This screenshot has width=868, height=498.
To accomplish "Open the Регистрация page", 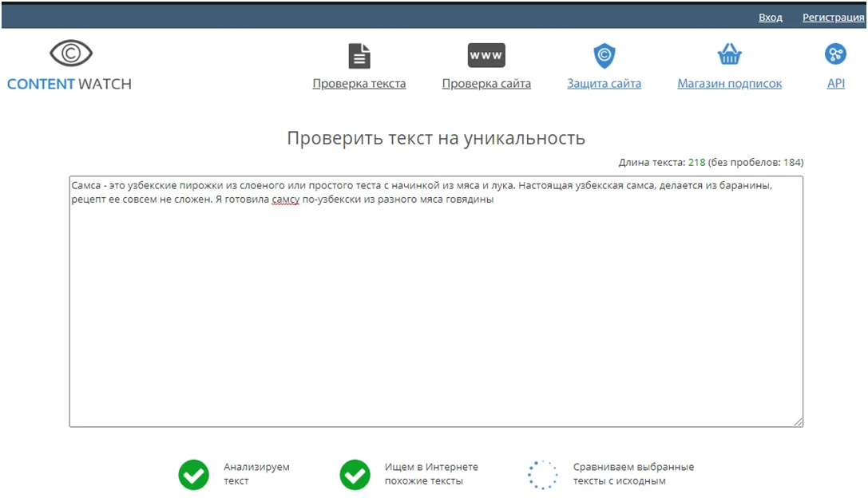I will tap(832, 17).
